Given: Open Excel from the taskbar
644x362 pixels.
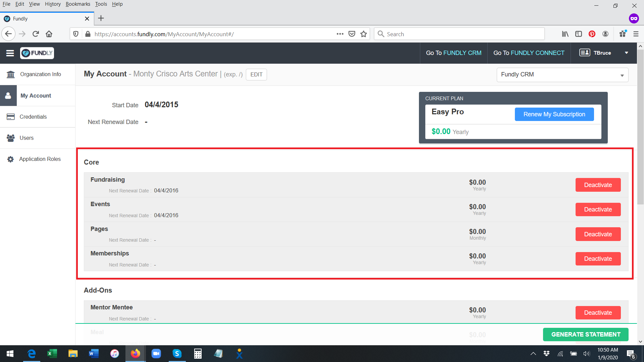Looking at the screenshot, I should point(52,354).
